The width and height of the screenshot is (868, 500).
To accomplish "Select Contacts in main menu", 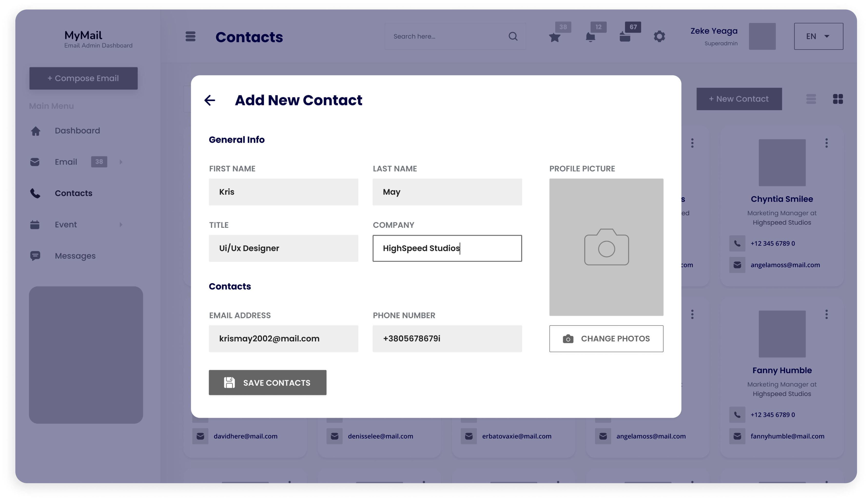I will point(74,193).
